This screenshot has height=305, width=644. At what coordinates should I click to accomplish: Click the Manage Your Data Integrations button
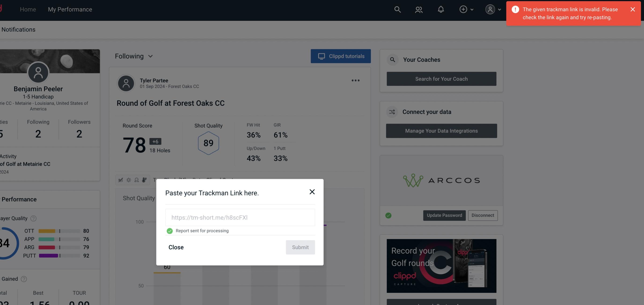442,131
